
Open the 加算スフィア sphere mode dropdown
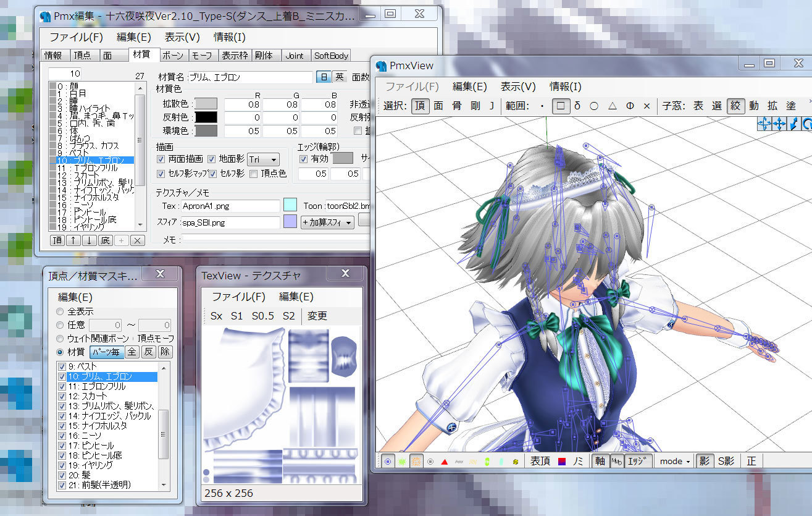pyautogui.click(x=327, y=222)
